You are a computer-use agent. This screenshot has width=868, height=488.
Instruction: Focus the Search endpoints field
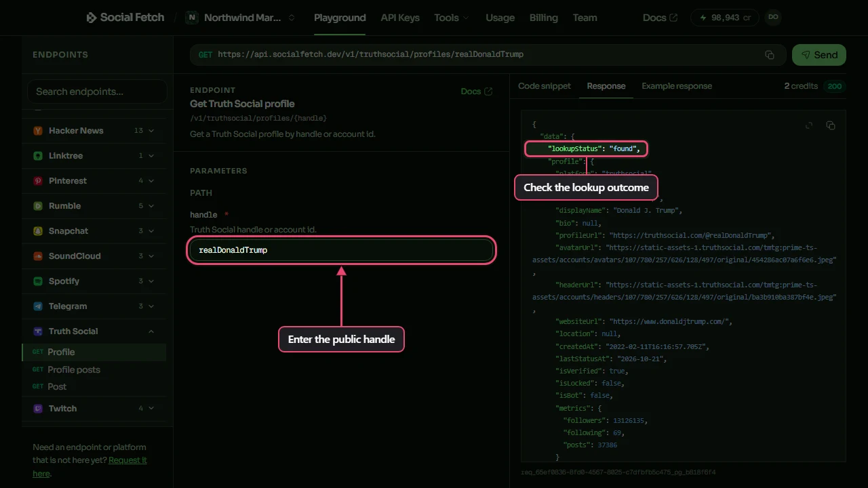pos(97,91)
